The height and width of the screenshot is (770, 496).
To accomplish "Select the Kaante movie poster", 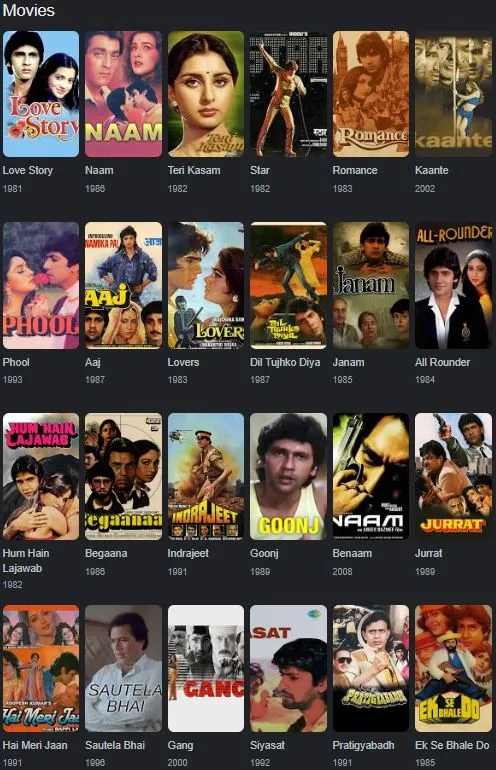I will pyautogui.click(x=453, y=94).
